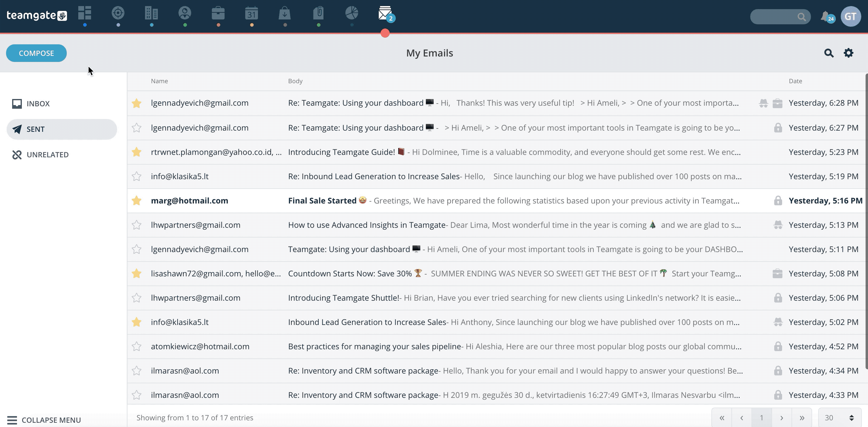Select the SENT folder
Viewport: 868px width, 427px height.
pos(62,129)
